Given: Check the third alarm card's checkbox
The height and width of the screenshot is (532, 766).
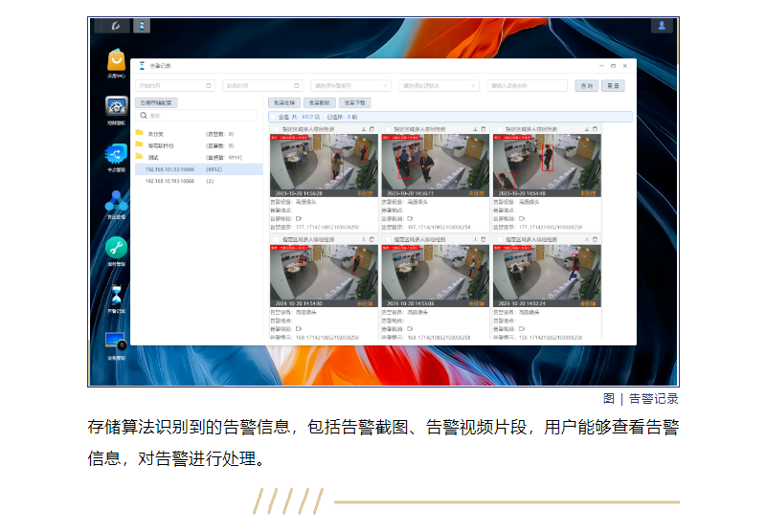Looking at the screenshot, I should point(498,128).
